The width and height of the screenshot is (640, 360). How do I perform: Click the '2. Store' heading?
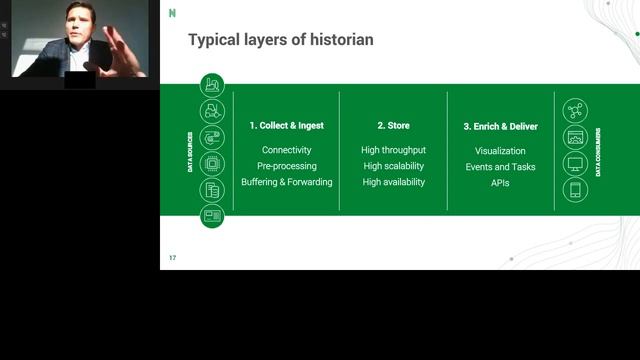point(393,126)
